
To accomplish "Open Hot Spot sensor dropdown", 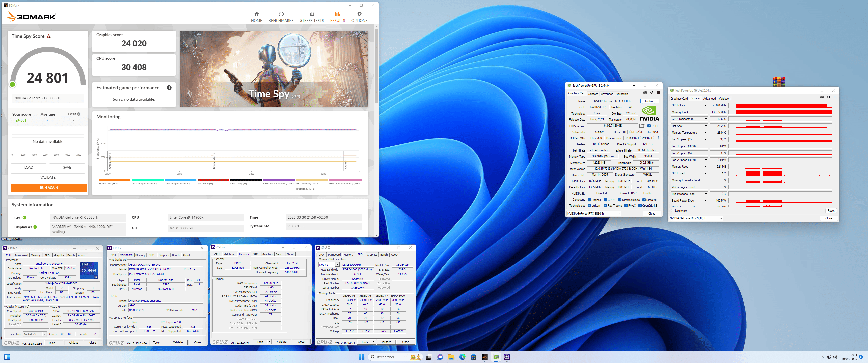I will pyautogui.click(x=706, y=126).
